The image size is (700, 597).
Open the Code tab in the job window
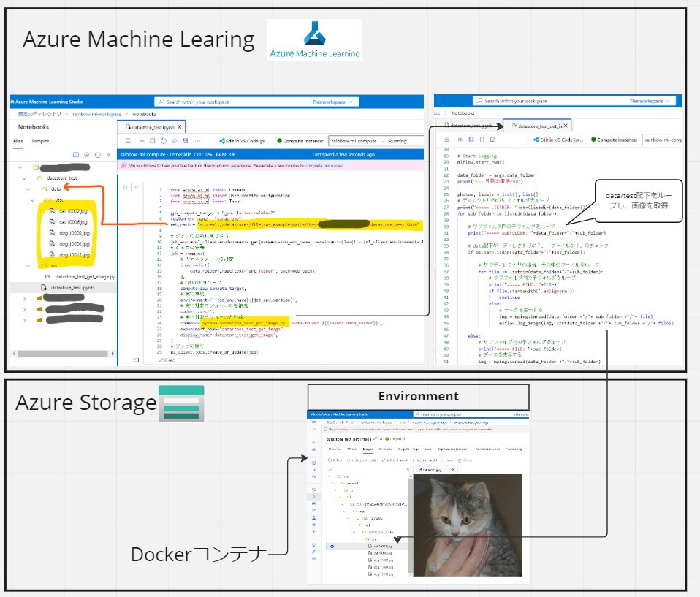[428, 449]
